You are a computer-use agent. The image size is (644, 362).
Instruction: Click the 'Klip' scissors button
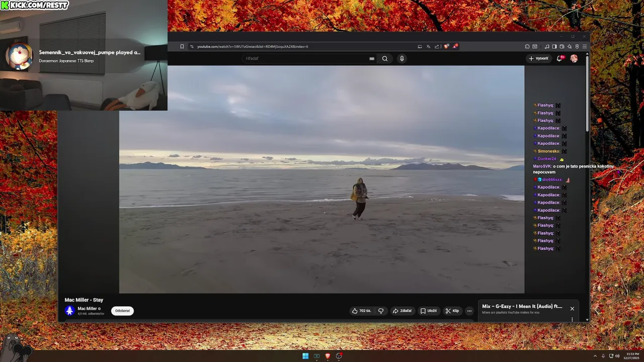452,311
